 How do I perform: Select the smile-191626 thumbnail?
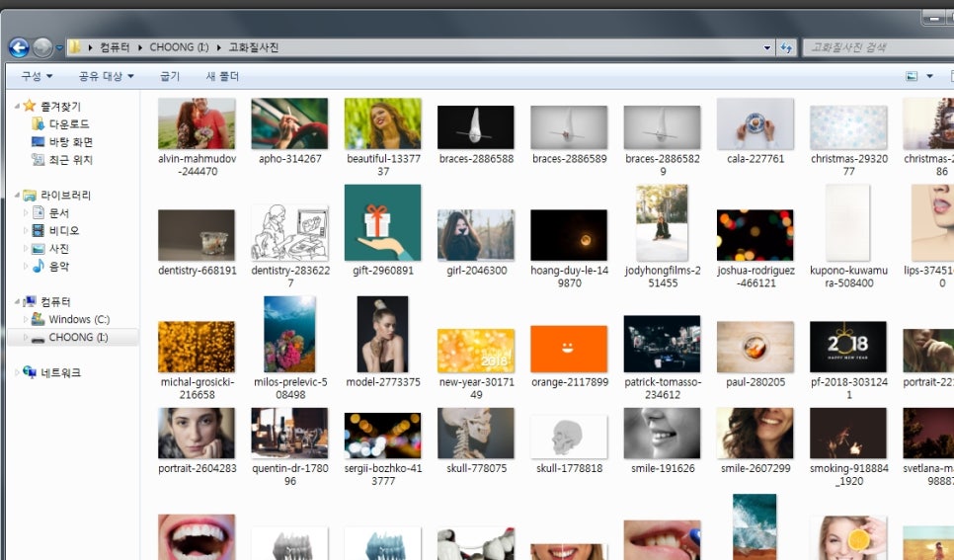(x=662, y=434)
